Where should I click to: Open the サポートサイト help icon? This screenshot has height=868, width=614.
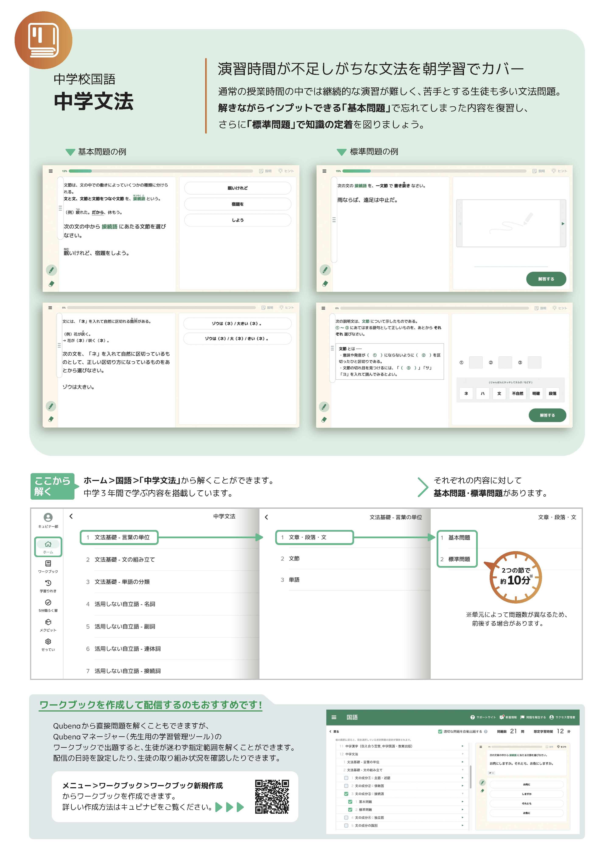[472, 717]
